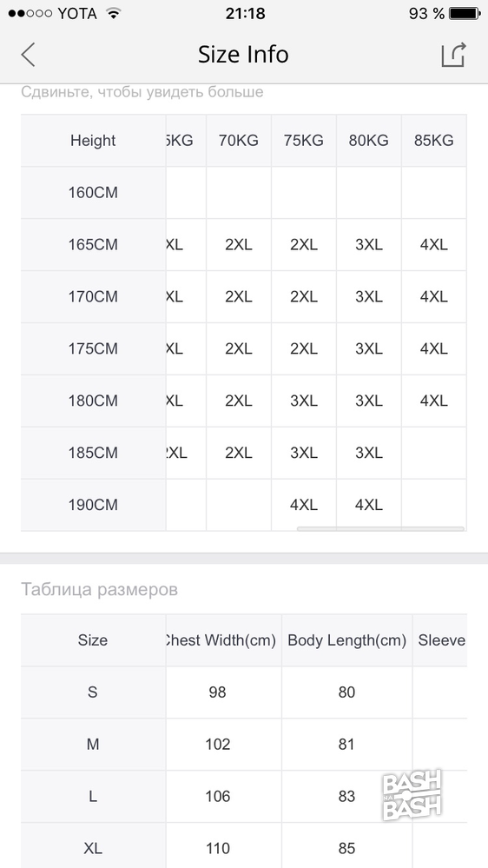Tap the Bash na Bash watermark logo
The width and height of the screenshot is (488, 868).
[x=412, y=794]
